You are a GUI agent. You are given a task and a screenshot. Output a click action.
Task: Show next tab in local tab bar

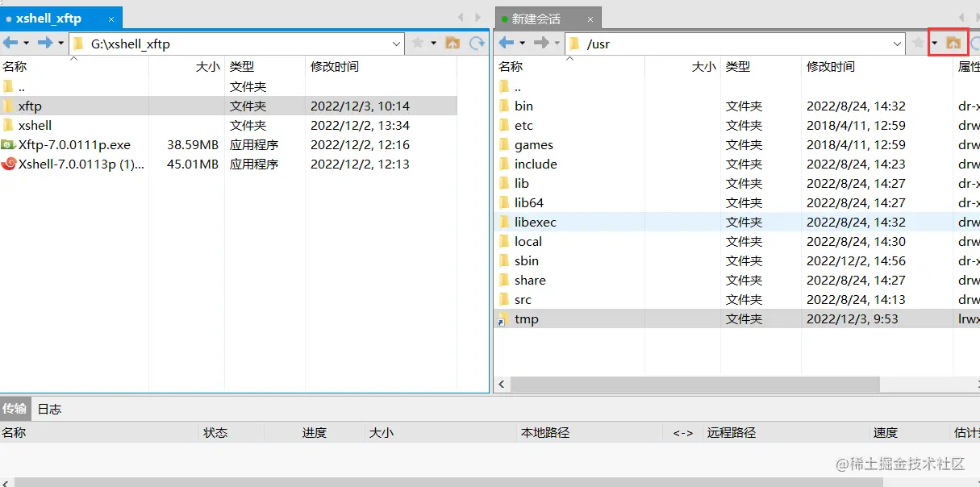[477, 17]
